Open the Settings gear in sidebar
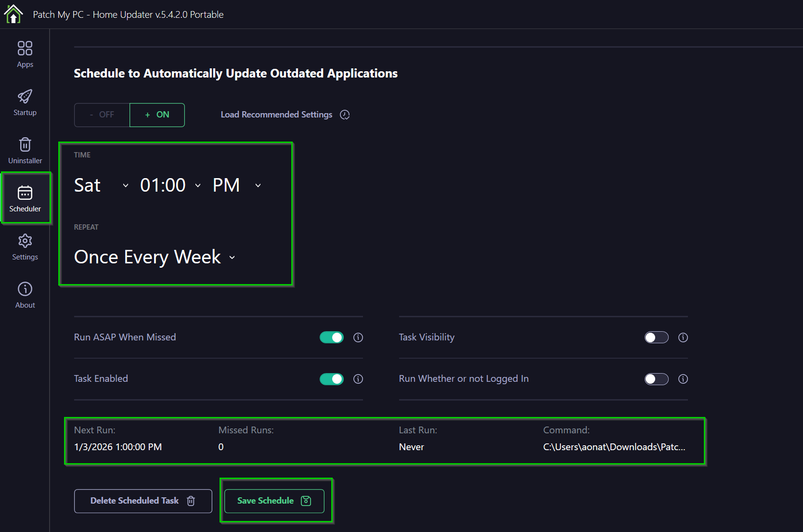Image resolution: width=803 pixels, height=532 pixels. [x=25, y=247]
